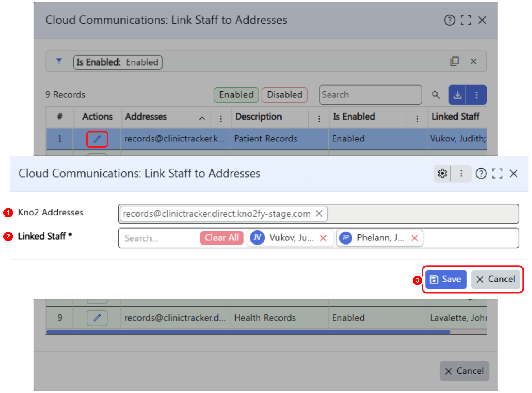Click the table Search input field
This screenshot has width=532, height=393.
pos(371,95)
